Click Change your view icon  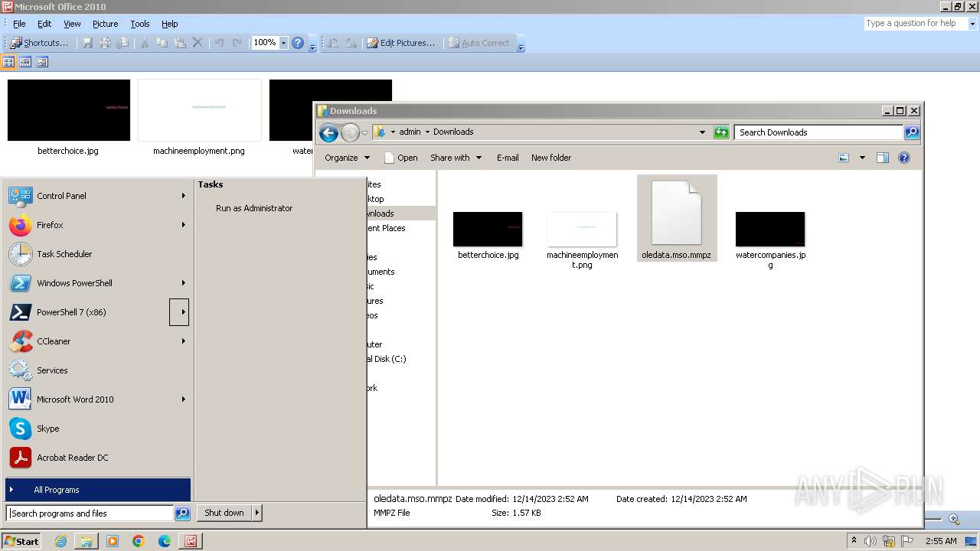coord(844,158)
